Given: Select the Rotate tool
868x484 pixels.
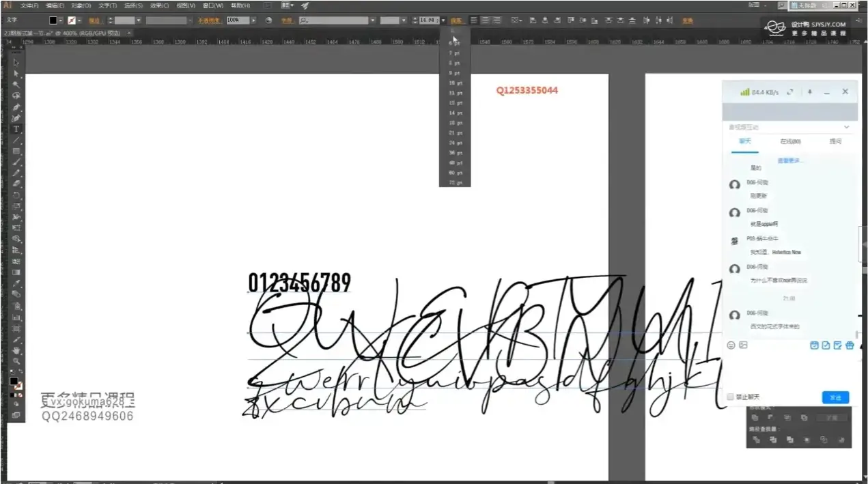Looking at the screenshot, I should pos(16,195).
